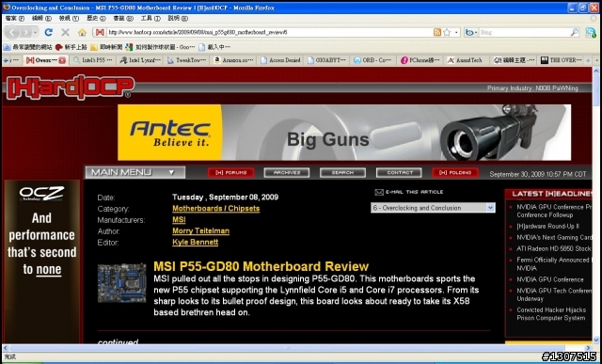Close the active Overc... tab

click(62, 60)
